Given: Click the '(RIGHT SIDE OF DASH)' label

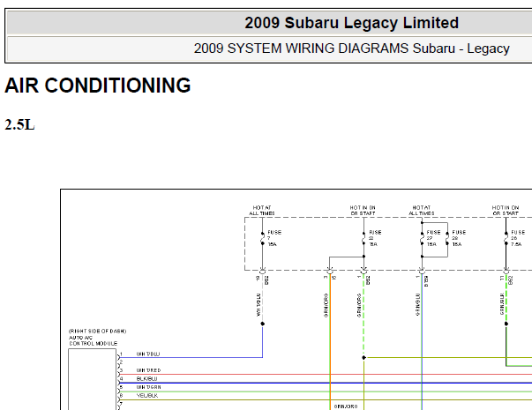Looking at the screenshot, I should point(97,331).
